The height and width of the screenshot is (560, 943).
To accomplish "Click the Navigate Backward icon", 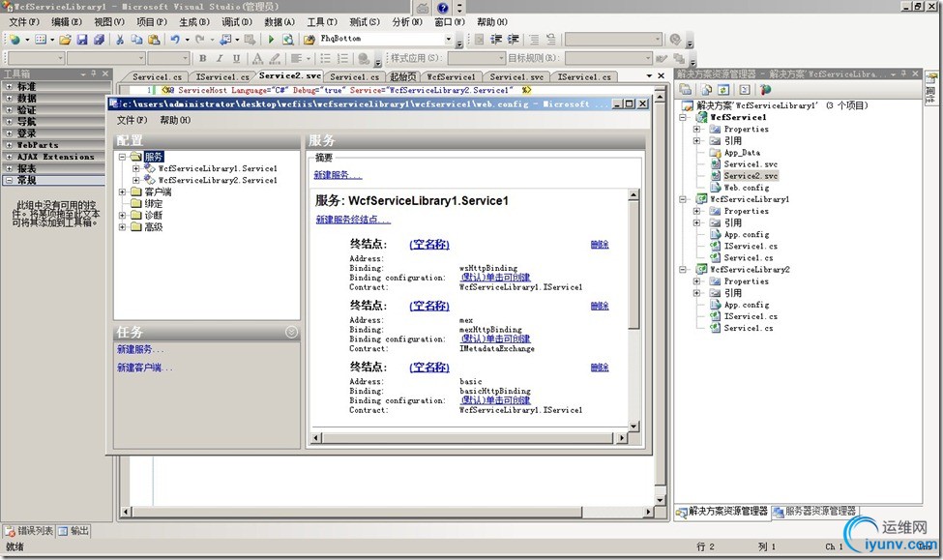I will coord(225,40).
